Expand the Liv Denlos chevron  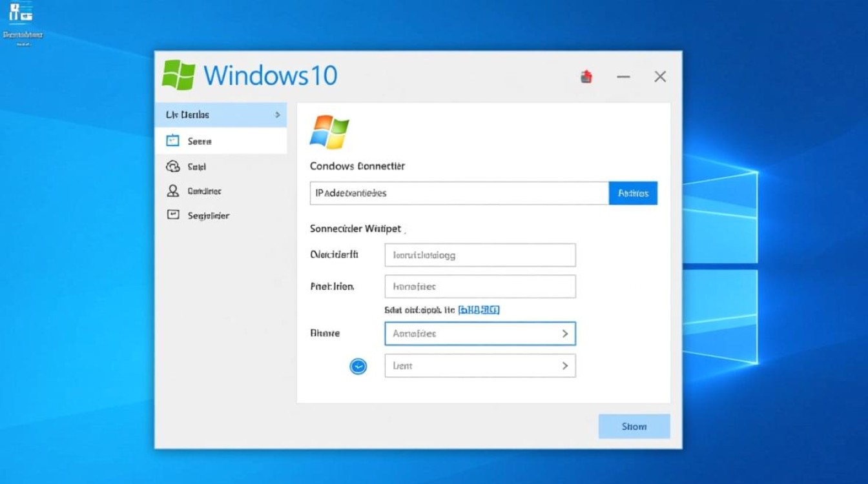278,114
